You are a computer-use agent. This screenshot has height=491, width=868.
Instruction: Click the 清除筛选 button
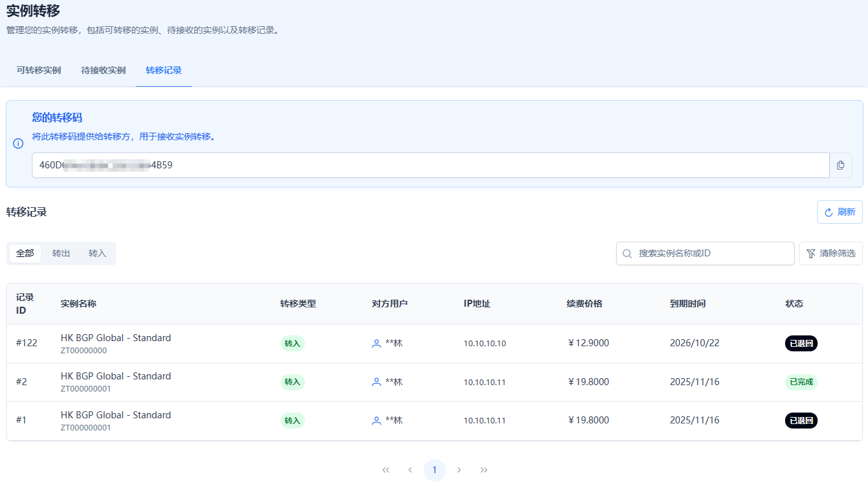830,253
